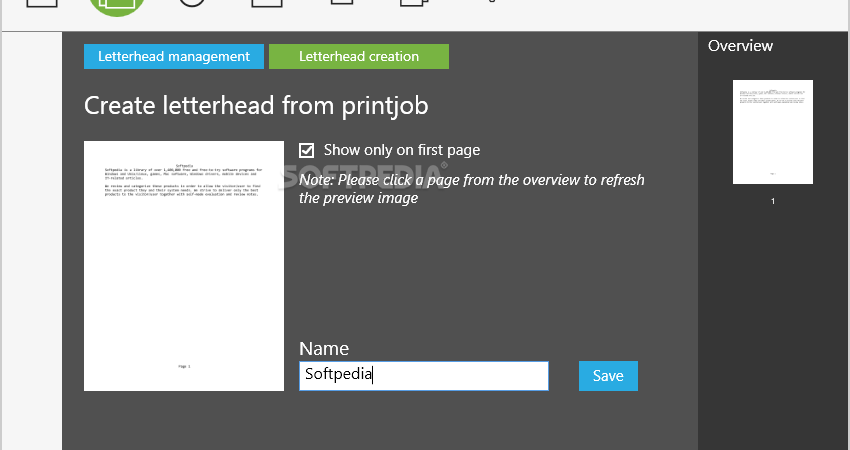Click the large letterhead preview image

pyautogui.click(x=184, y=266)
